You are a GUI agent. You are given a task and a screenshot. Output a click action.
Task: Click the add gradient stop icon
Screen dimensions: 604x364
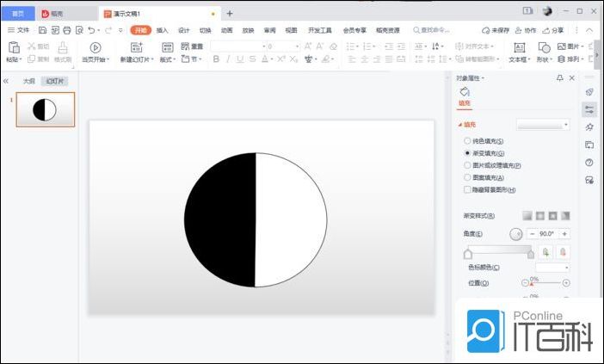[x=545, y=252]
